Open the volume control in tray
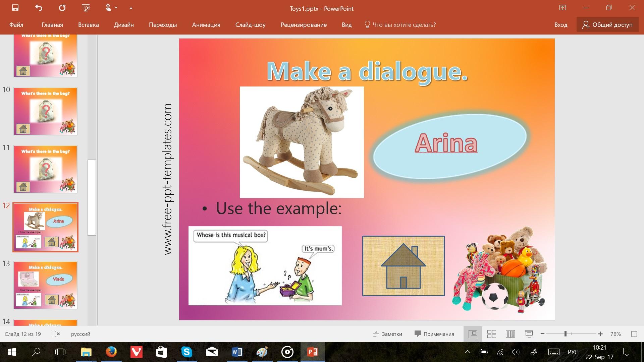 (x=516, y=352)
